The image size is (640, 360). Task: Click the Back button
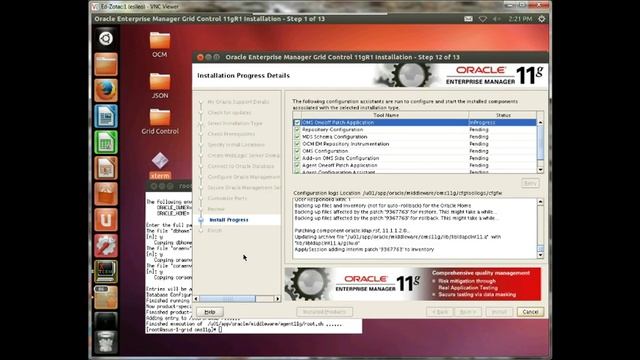(440, 312)
